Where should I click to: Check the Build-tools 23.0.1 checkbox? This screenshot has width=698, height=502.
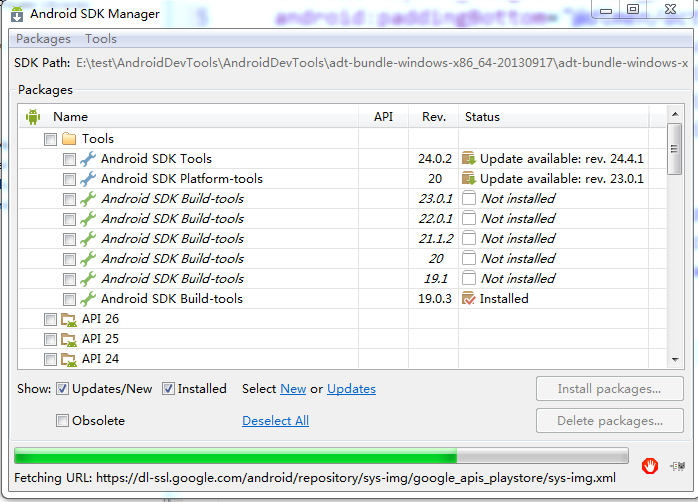[69, 199]
